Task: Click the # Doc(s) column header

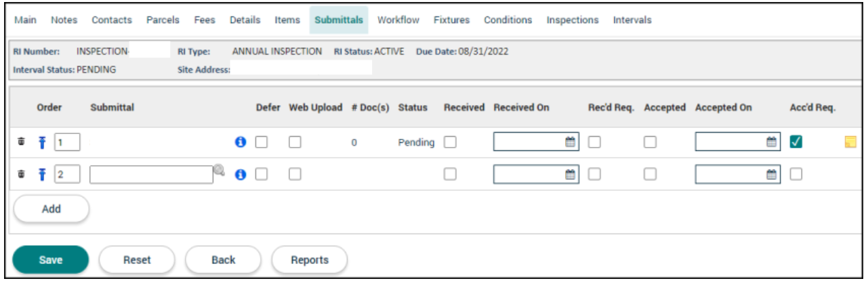Action: [370, 108]
